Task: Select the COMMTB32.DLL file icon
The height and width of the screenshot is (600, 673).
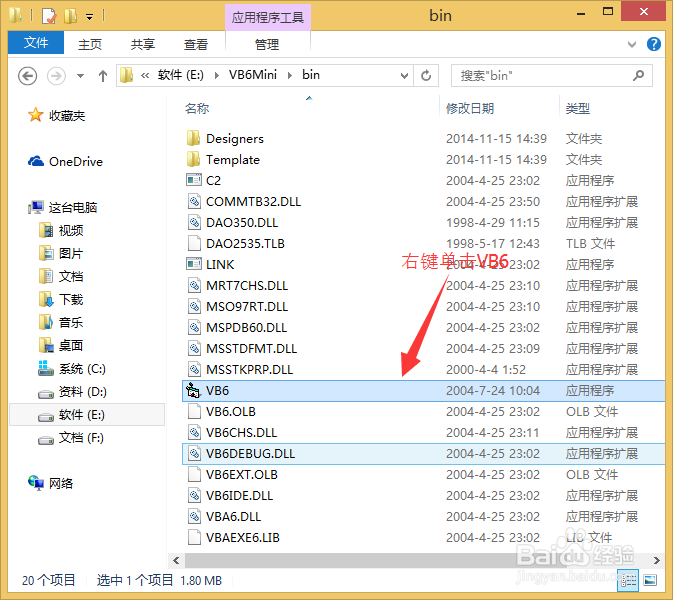Action: coord(194,201)
